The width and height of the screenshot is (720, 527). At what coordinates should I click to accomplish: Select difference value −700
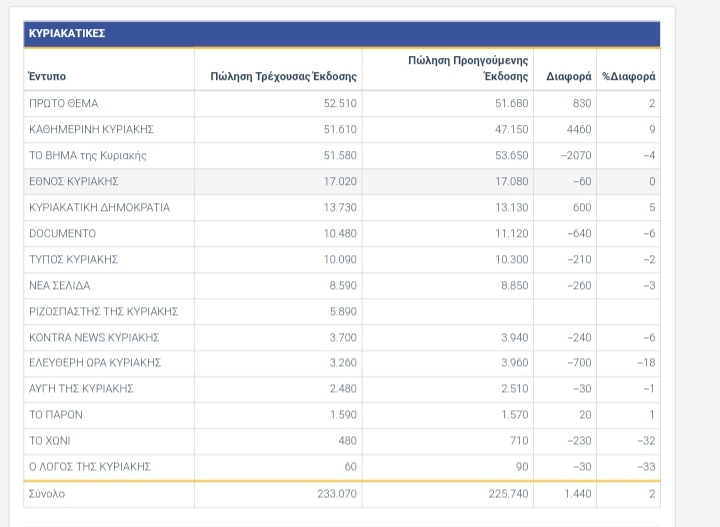579,363
